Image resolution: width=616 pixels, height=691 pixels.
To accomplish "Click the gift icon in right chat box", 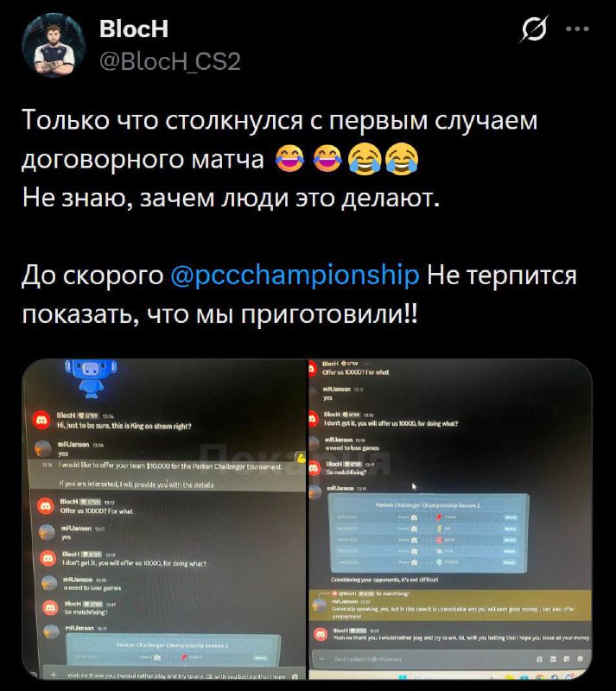I will pyautogui.click(x=539, y=658).
